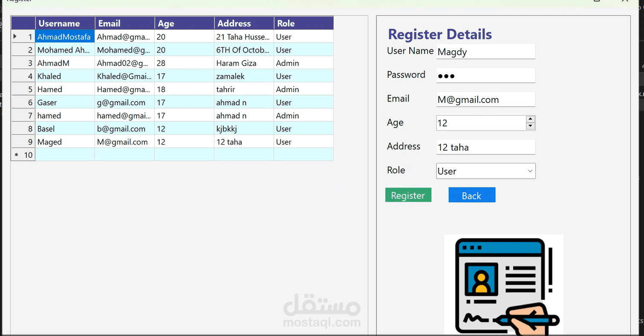Select the 21 Taha Husse... address cell

[x=244, y=37]
